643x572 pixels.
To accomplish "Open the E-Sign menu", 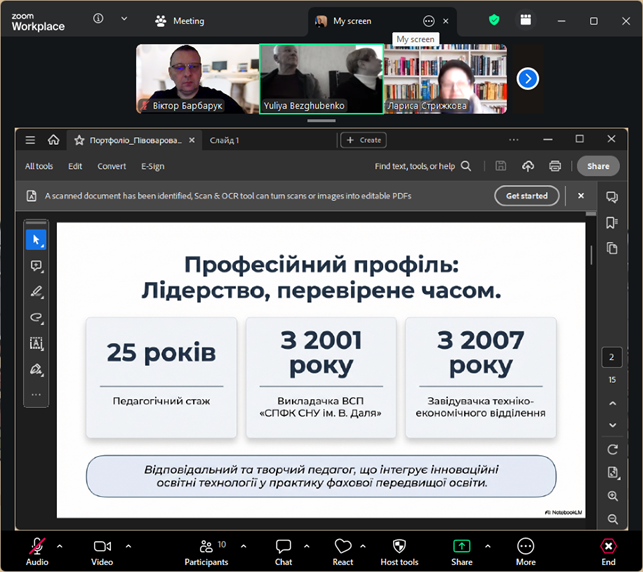I will coord(153,166).
